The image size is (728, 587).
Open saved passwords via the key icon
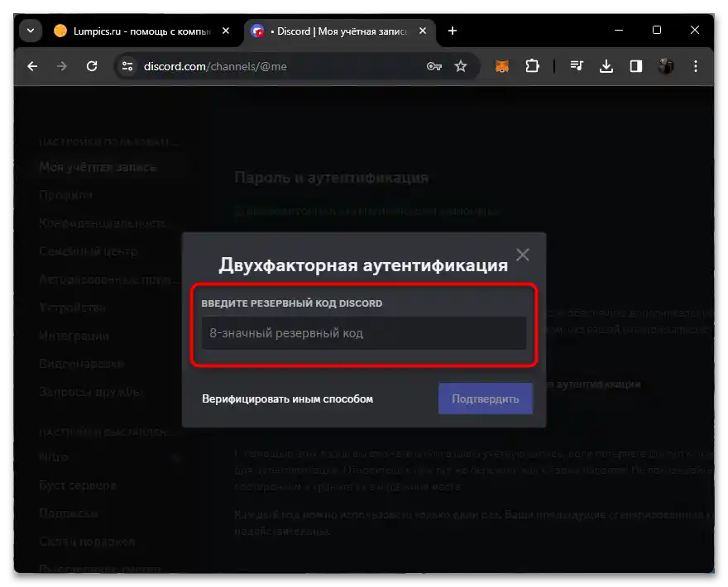(x=434, y=67)
